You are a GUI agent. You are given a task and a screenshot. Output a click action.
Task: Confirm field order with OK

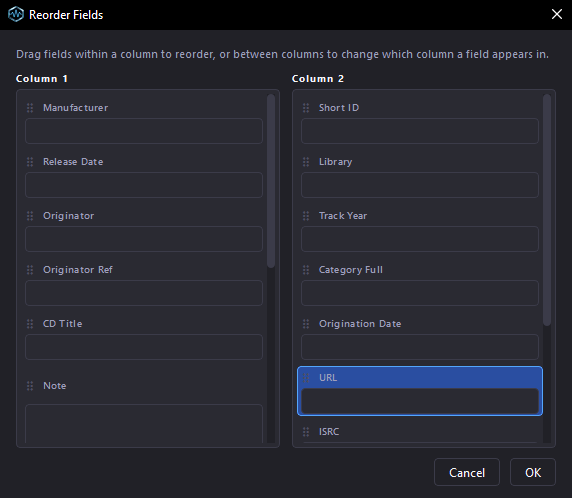533,472
